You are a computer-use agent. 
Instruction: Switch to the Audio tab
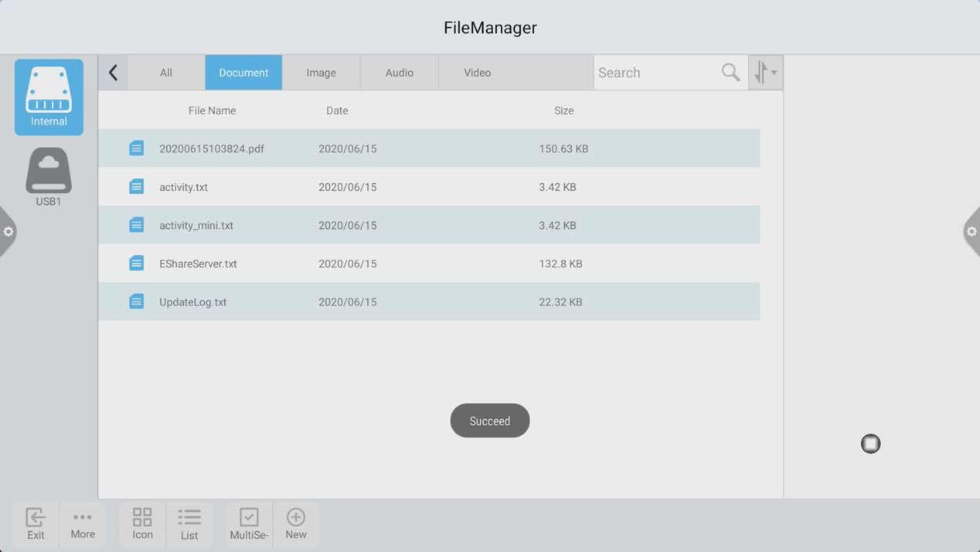tap(399, 73)
